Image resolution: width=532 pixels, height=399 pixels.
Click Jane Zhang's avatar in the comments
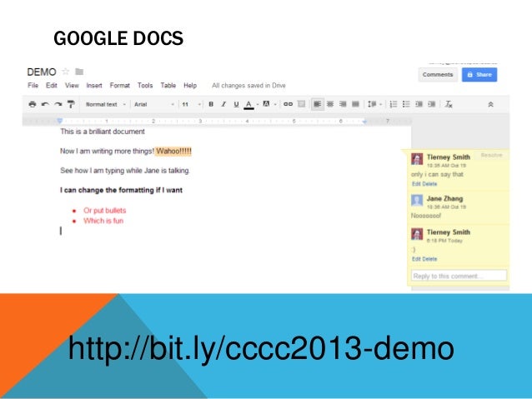417,201
